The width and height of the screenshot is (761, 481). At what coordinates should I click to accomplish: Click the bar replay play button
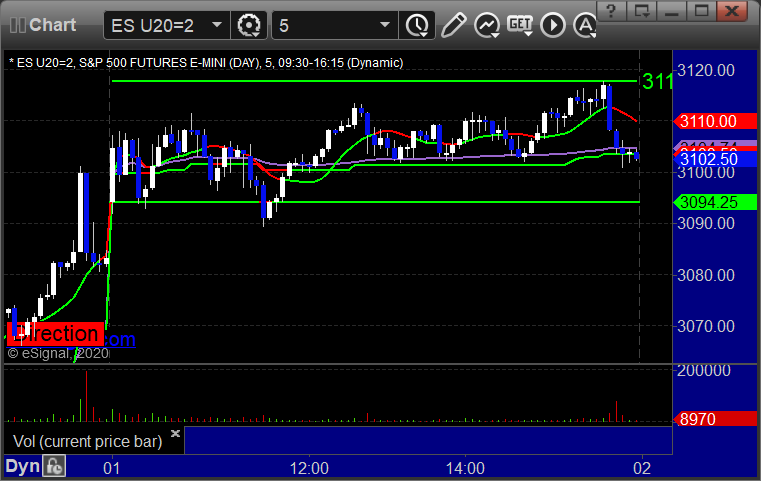coord(553,25)
